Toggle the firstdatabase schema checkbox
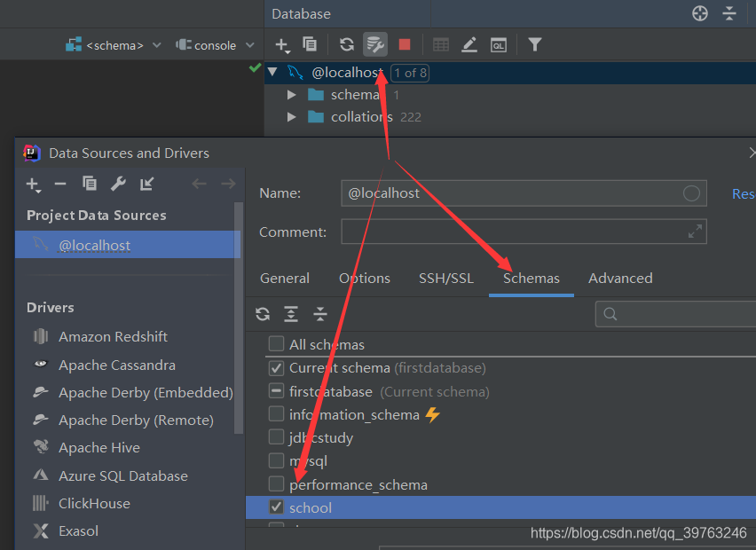This screenshot has width=756, height=550. (x=276, y=390)
